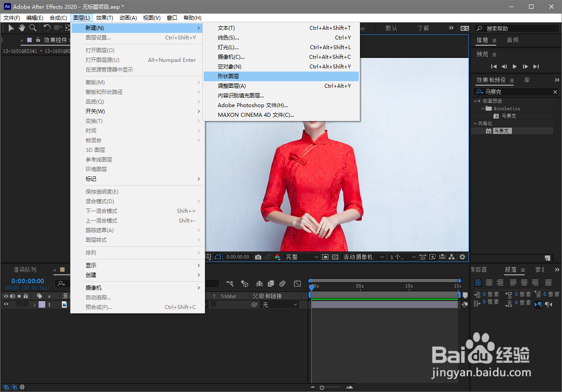
Task: Expand layer 1 properties in timeline
Action: point(34,305)
